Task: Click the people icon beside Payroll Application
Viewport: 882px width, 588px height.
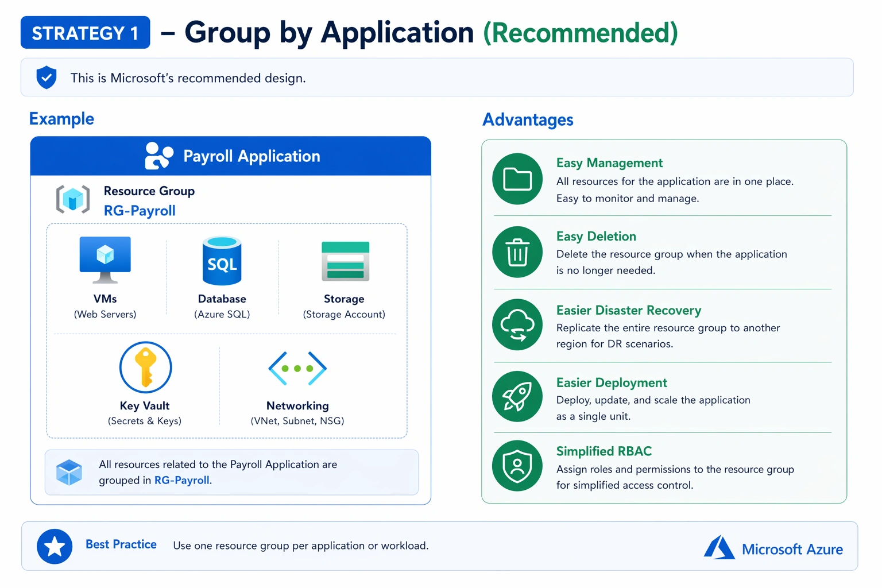Action: point(159,156)
